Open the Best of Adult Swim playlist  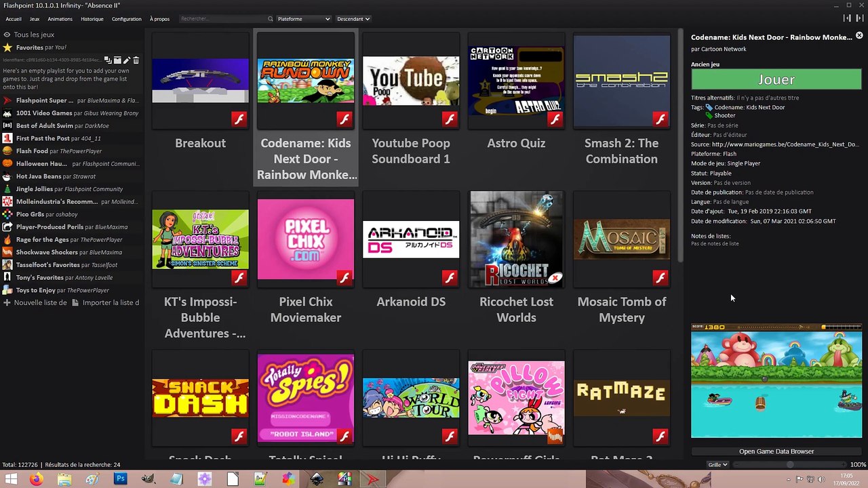point(73,126)
